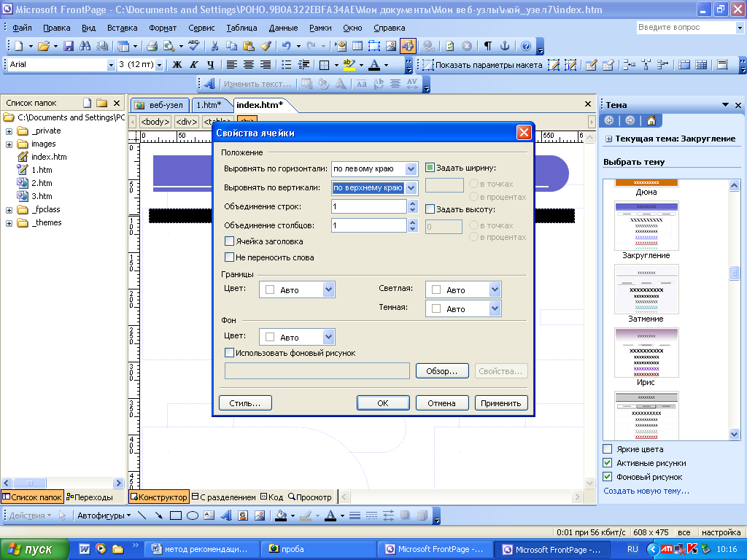747x560 pixels.
Task: Click the Font Color A icon
Action: coord(374,65)
